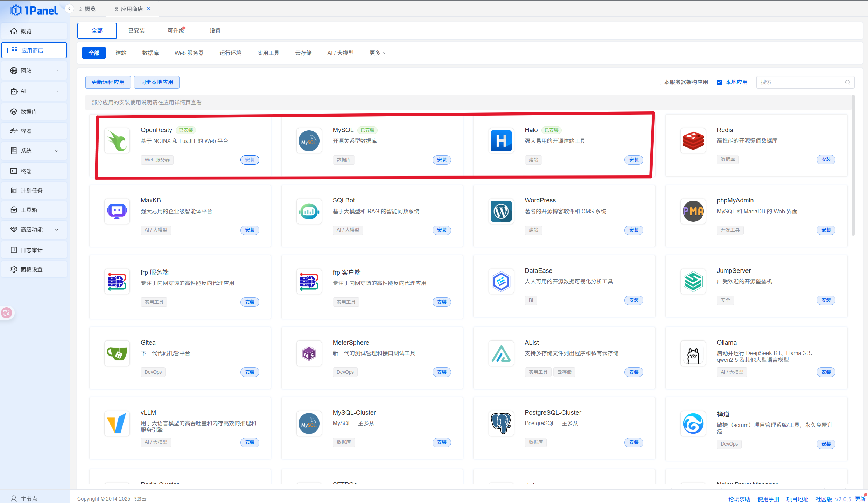This screenshot has width=868, height=503.
Task: Switch to the 已安装 tab
Action: pyautogui.click(x=136, y=31)
